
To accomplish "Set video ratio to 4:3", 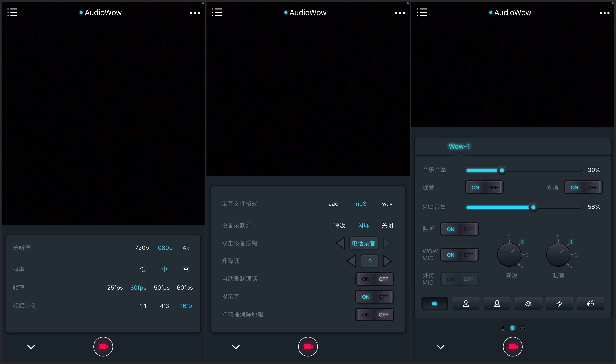I will [x=164, y=306].
